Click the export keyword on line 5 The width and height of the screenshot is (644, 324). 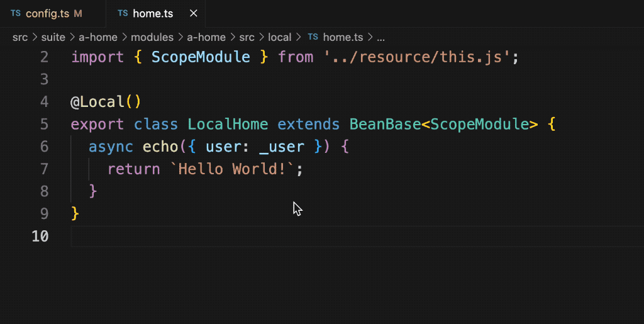[x=97, y=124]
